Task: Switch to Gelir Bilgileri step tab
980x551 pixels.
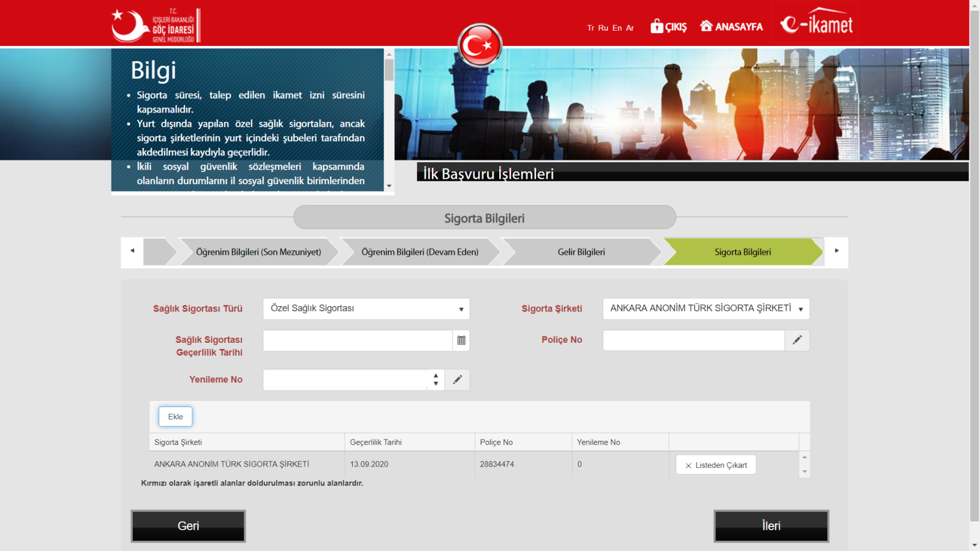Action: click(x=581, y=252)
